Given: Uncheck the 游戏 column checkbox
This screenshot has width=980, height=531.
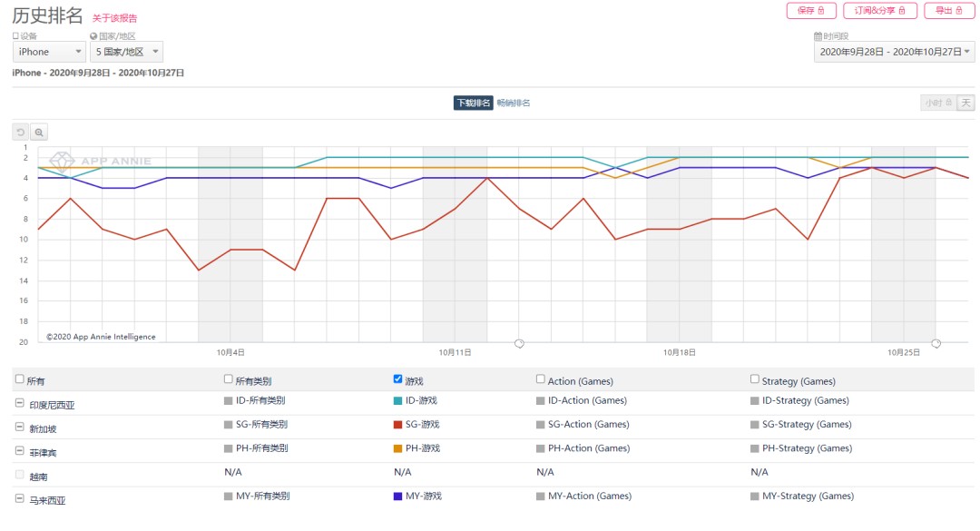Looking at the screenshot, I should pos(398,379).
